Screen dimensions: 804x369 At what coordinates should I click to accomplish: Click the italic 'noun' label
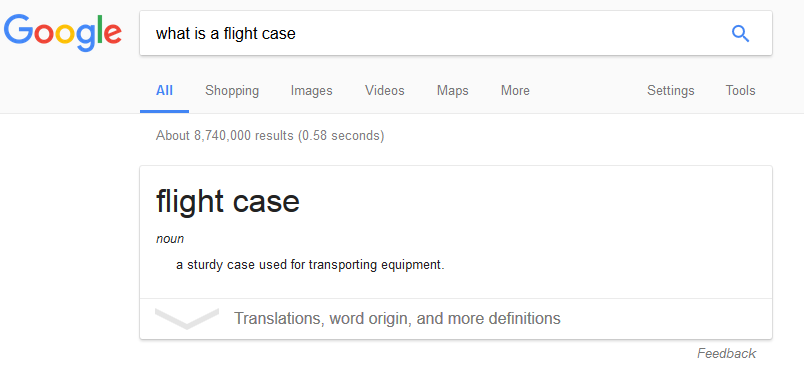click(x=170, y=239)
